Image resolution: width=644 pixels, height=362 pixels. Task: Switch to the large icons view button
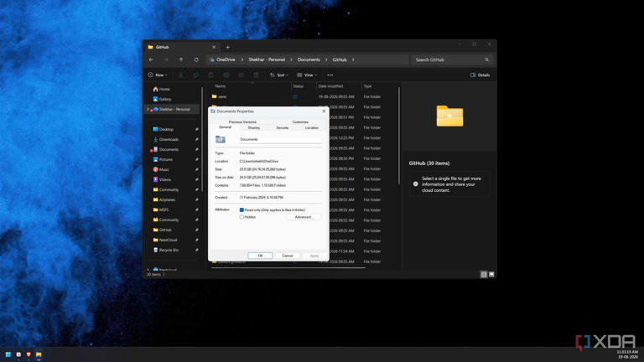[x=491, y=275]
